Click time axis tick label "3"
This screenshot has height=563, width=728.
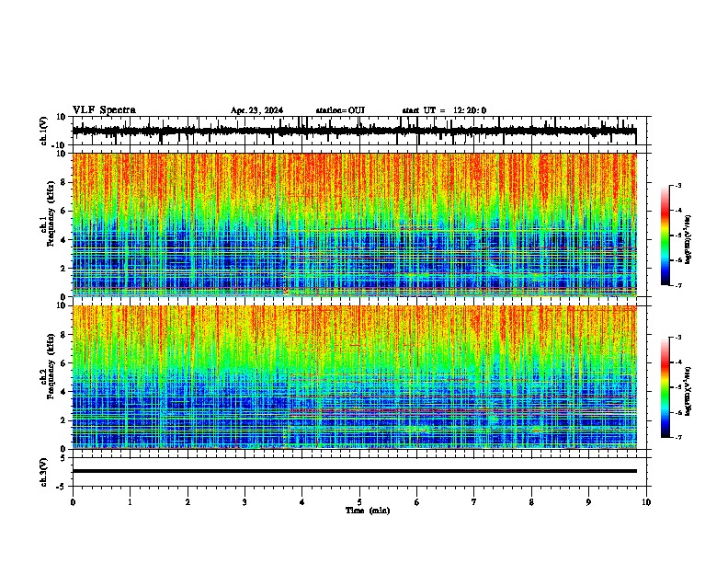tap(245, 502)
